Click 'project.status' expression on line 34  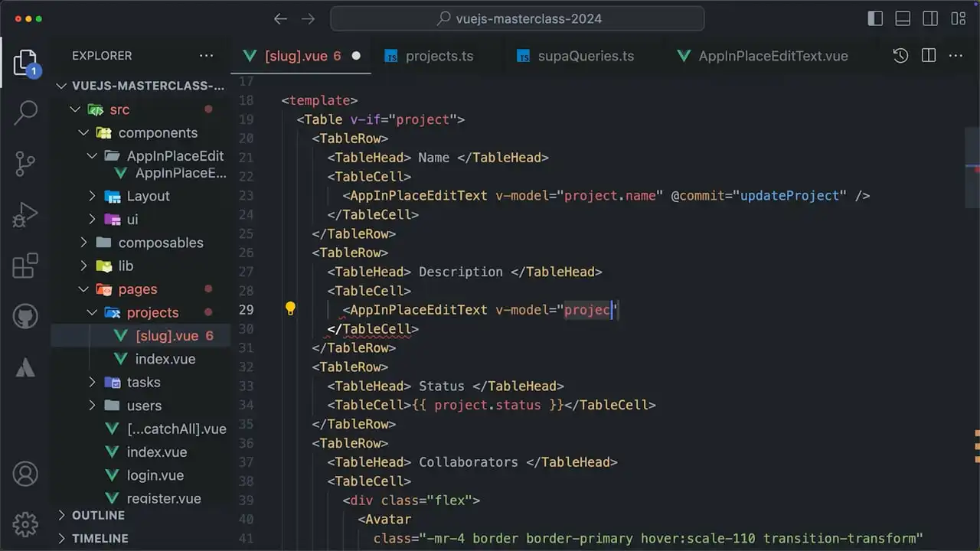(x=488, y=405)
